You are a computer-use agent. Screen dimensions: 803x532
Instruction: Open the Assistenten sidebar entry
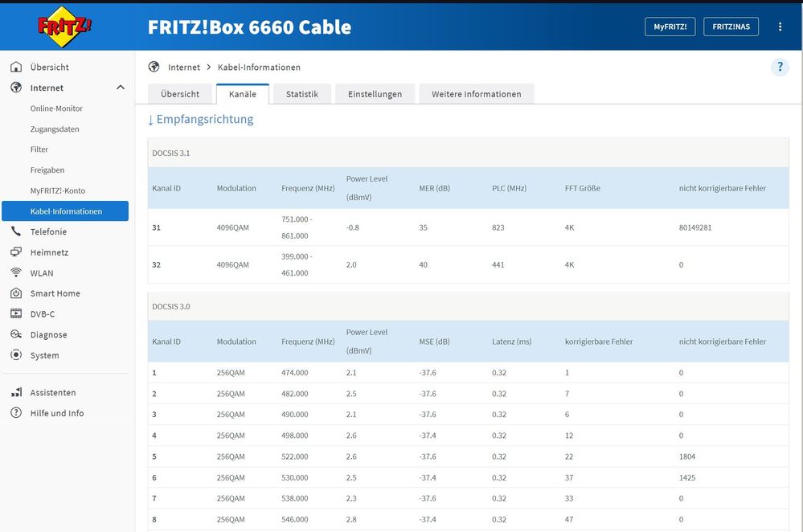coord(53,392)
